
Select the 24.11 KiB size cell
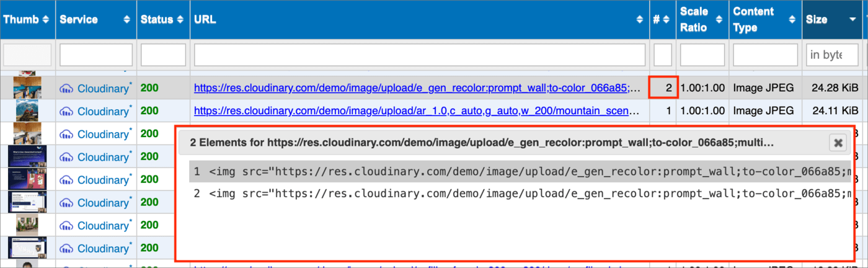(x=835, y=112)
